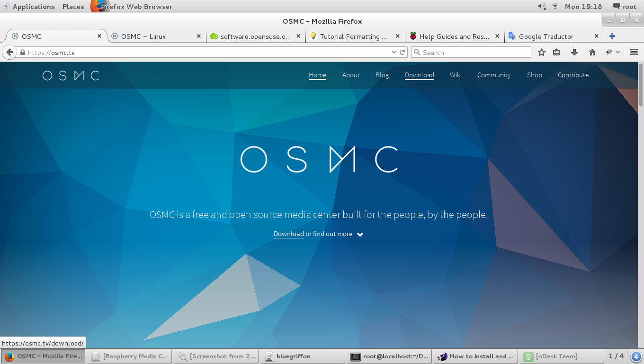
Task: Switch to root@localhost terminal window
Action: (390, 356)
